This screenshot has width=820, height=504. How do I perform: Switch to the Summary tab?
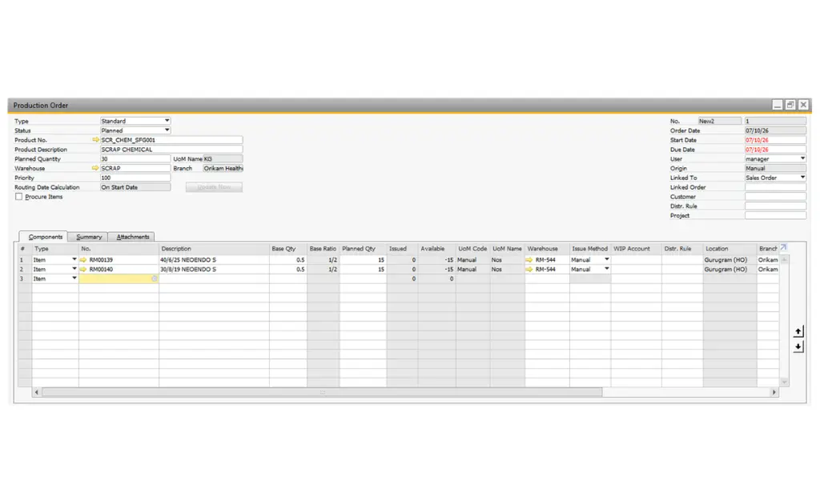(88, 237)
